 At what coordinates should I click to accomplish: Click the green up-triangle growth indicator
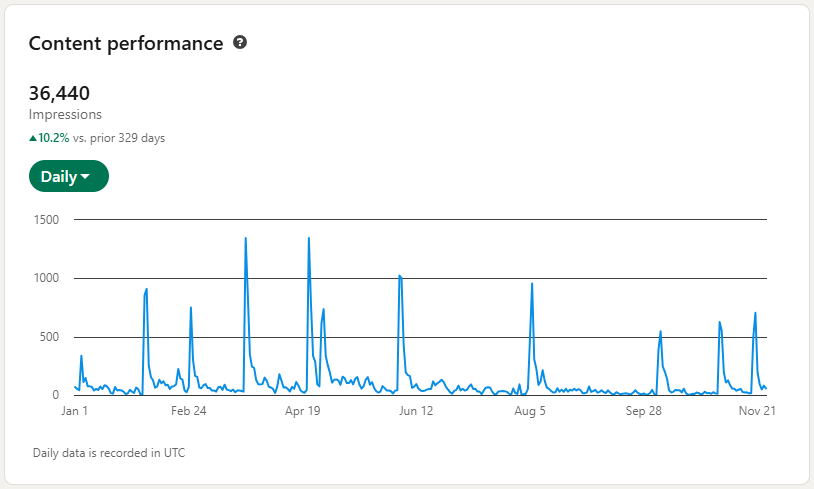point(33,138)
